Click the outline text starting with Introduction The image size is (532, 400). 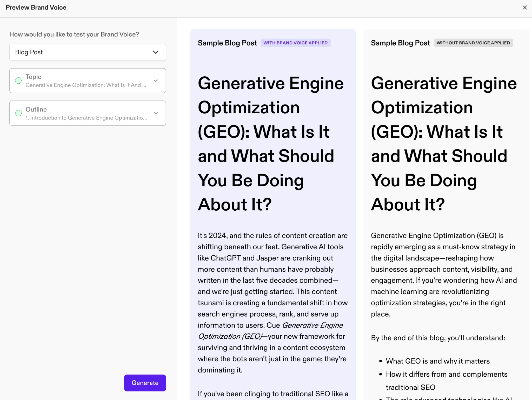tap(86, 118)
